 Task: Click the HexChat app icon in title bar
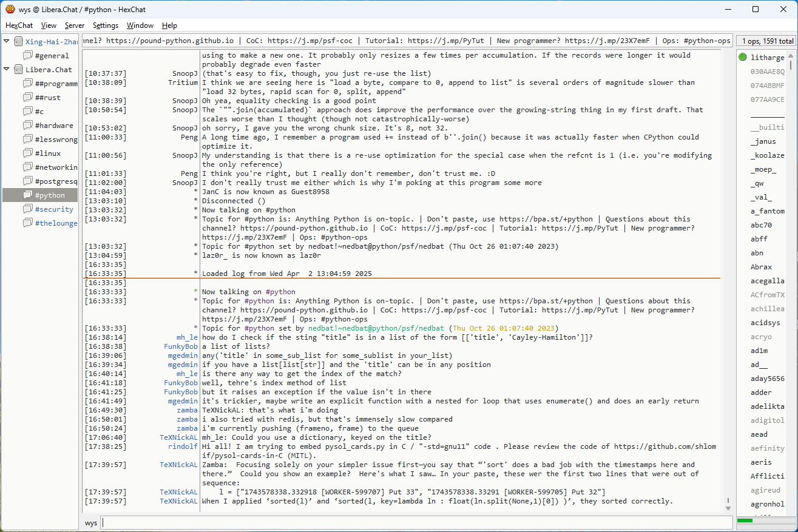click(x=10, y=10)
